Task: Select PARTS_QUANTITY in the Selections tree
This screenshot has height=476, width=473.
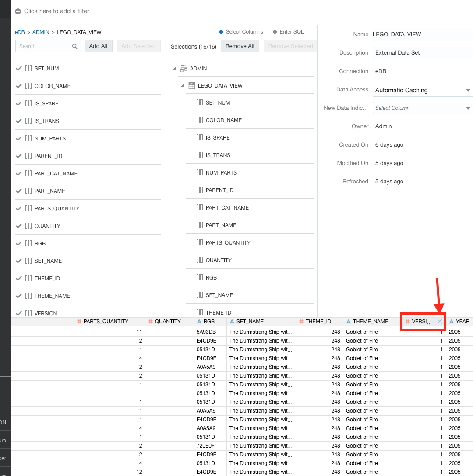Action: [228, 243]
